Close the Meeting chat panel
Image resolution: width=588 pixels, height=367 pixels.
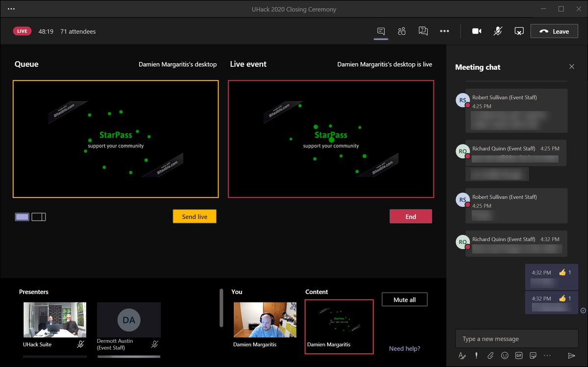click(571, 67)
